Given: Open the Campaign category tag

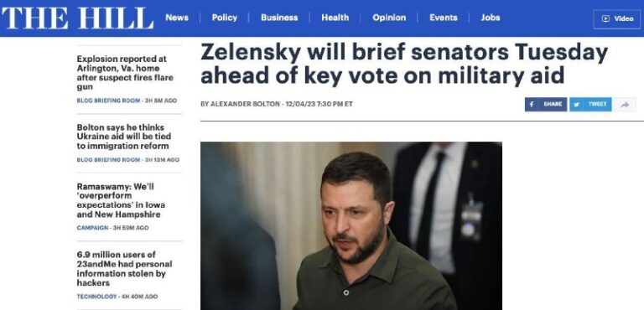Looking at the screenshot, I should tap(92, 227).
